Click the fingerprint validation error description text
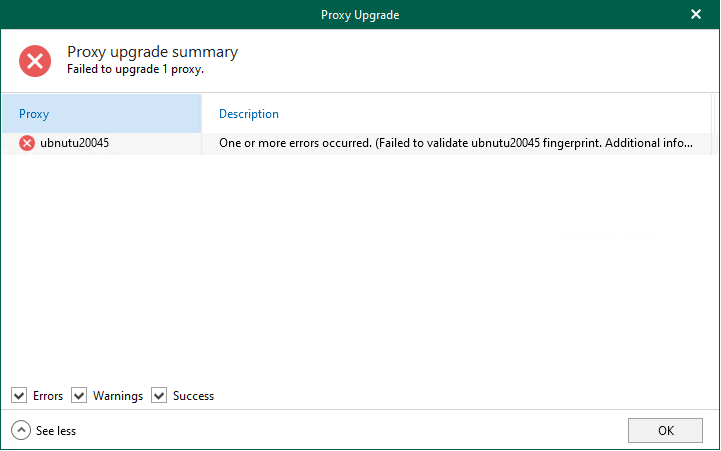Screen dimensions: 721x451 coord(455,143)
